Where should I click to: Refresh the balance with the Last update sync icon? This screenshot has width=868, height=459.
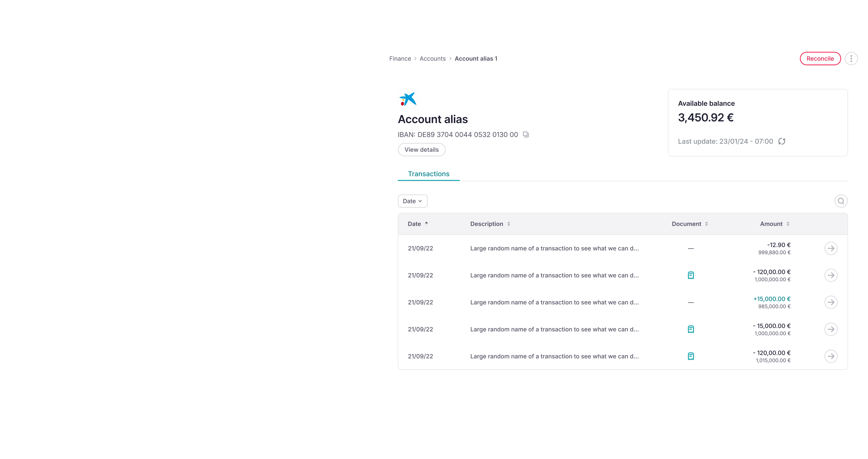pyautogui.click(x=782, y=141)
